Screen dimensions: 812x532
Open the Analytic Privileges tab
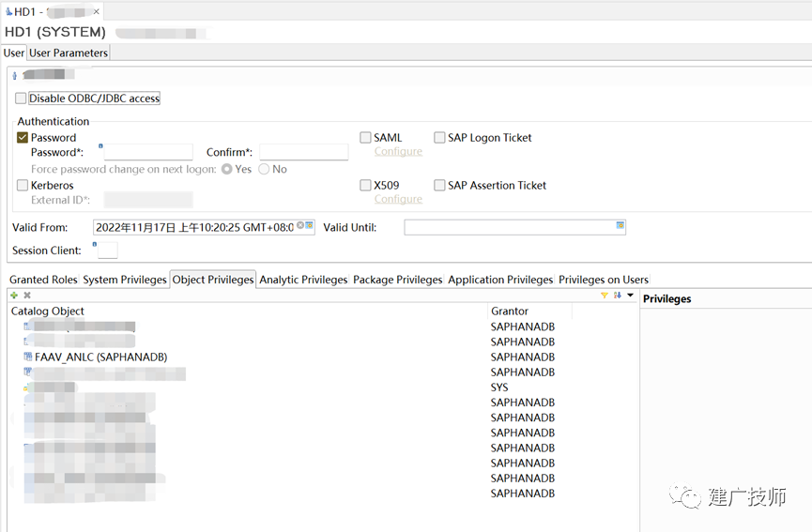pyautogui.click(x=303, y=280)
